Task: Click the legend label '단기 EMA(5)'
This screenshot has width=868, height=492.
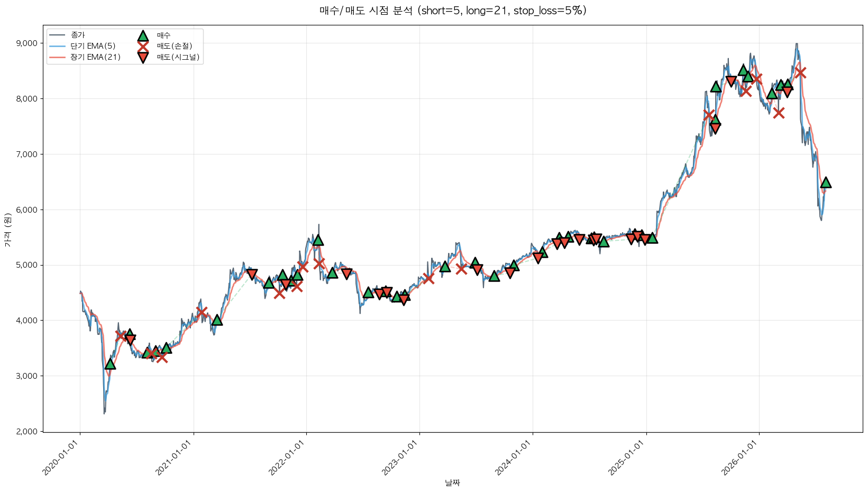Action: click(93, 46)
